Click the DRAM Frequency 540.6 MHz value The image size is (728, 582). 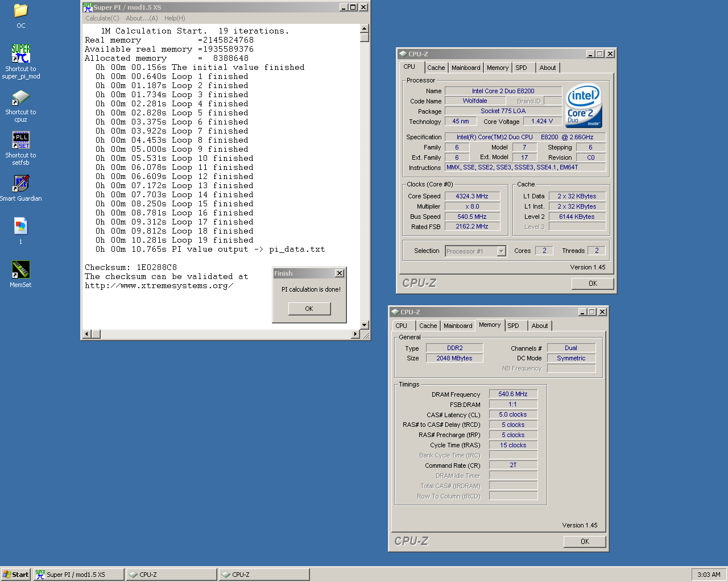[513, 394]
